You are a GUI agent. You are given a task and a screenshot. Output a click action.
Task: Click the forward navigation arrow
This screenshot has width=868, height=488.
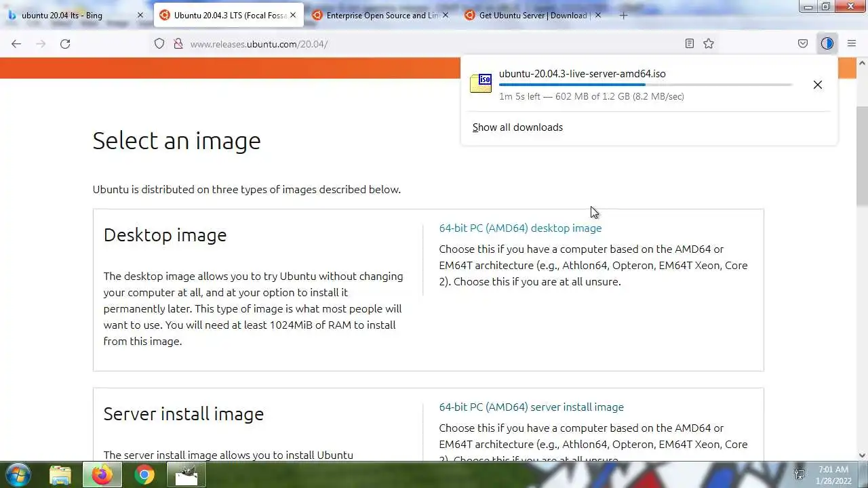click(x=41, y=43)
